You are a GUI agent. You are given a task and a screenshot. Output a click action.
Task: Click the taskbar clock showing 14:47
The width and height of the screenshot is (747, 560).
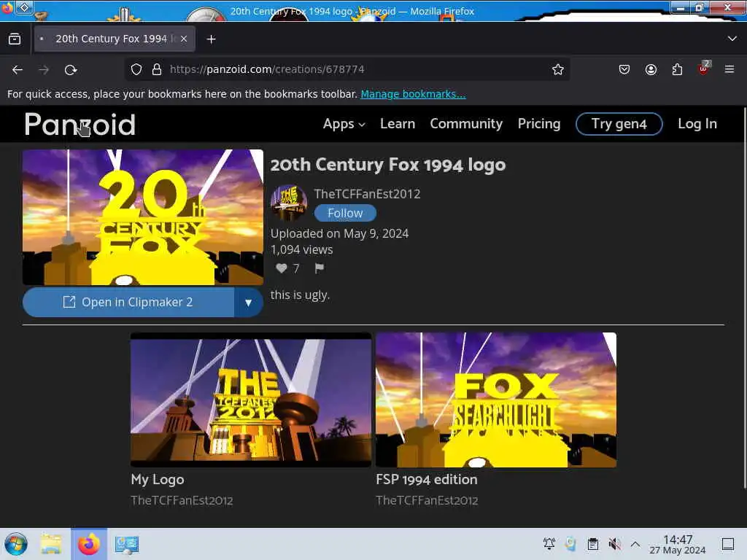[678, 544]
